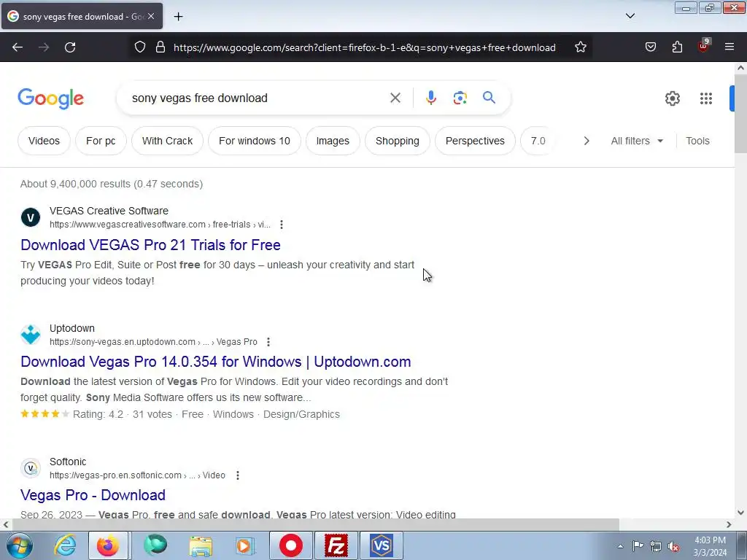Save page to Pocket
Screen dimensions: 747x560
point(650,47)
